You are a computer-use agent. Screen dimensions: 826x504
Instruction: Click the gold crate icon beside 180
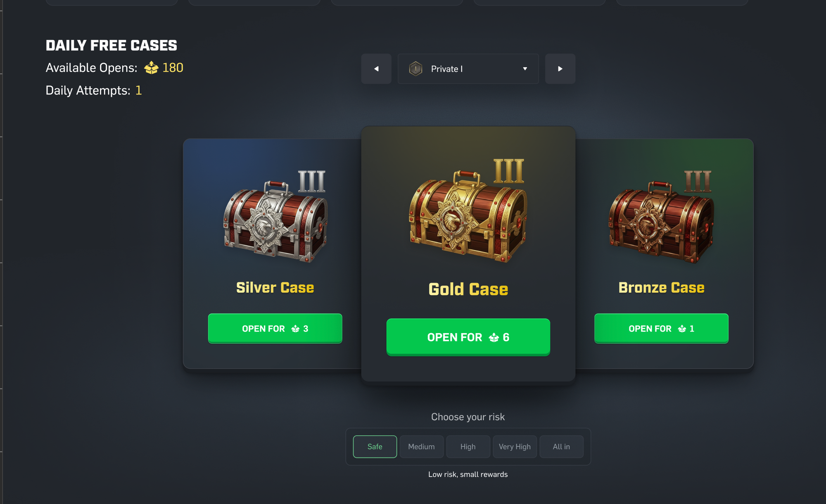tap(151, 68)
